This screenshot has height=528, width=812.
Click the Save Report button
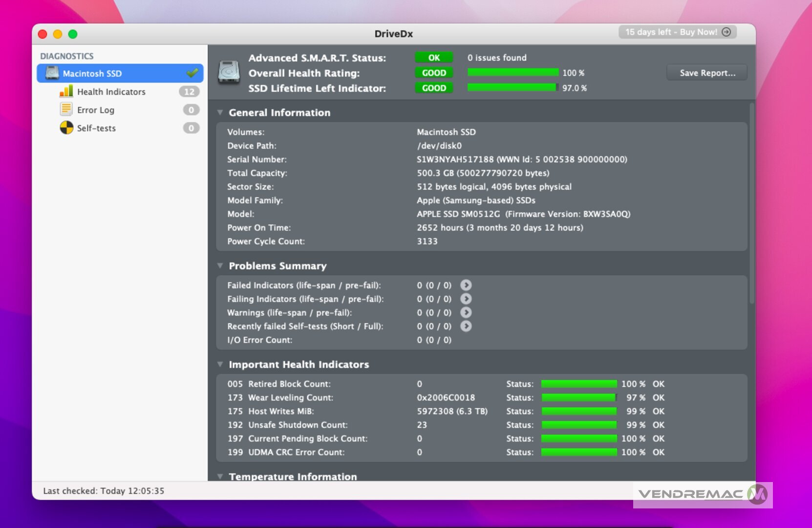(x=706, y=73)
